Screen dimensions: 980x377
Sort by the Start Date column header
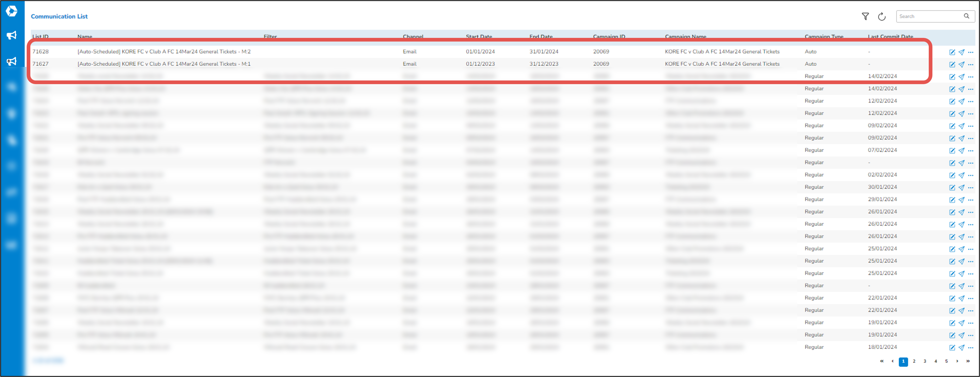coord(479,37)
